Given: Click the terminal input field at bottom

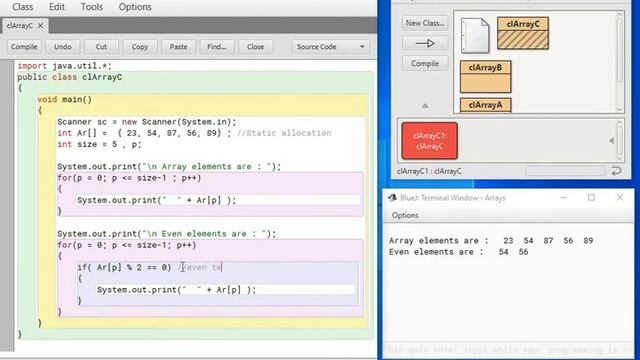Looking at the screenshot, I should coord(508,350).
